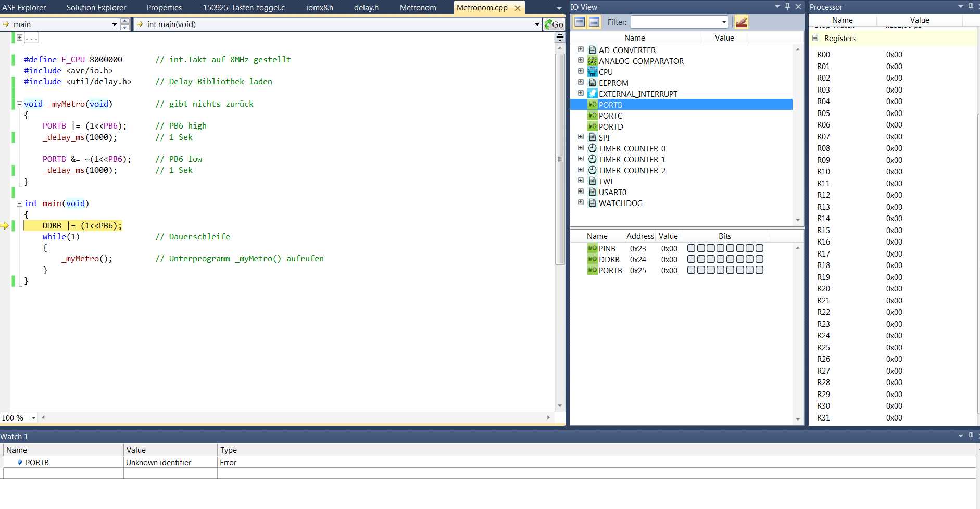This screenshot has width=980, height=509.
Task: Click the red pencil icon beside Filter
Action: coord(742,22)
